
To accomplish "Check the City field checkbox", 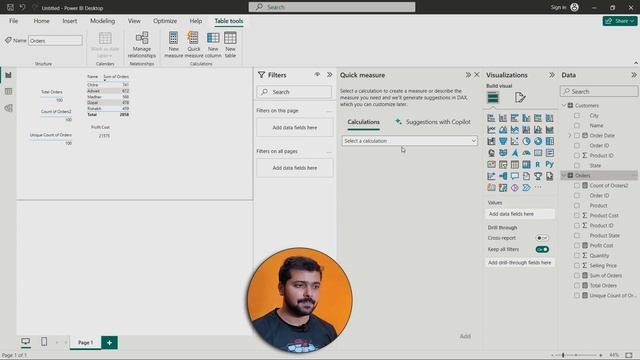I will point(577,116).
